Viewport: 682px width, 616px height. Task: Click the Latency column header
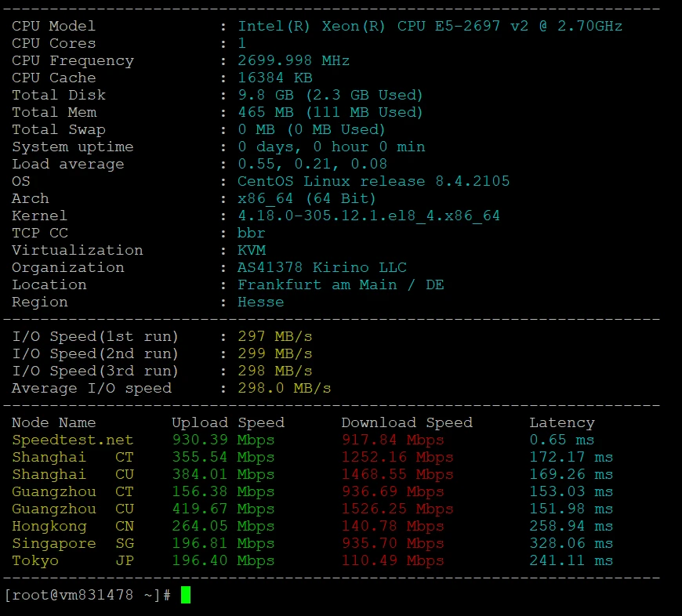tap(562, 422)
